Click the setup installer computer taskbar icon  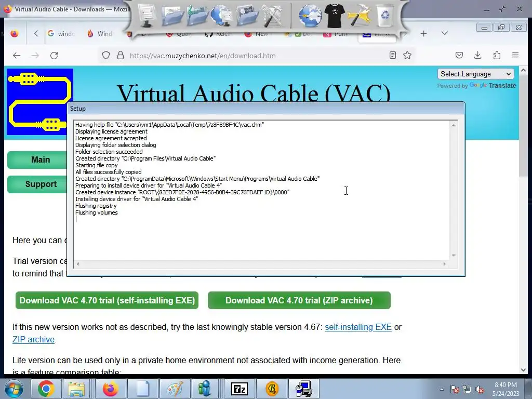pyautogui.click(x=303, y=389)
